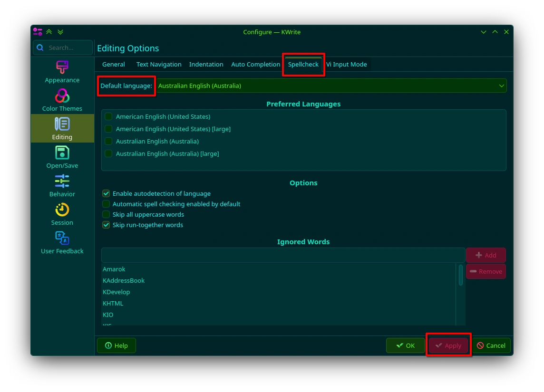Open the Behavior settings page

coord(62,185)
